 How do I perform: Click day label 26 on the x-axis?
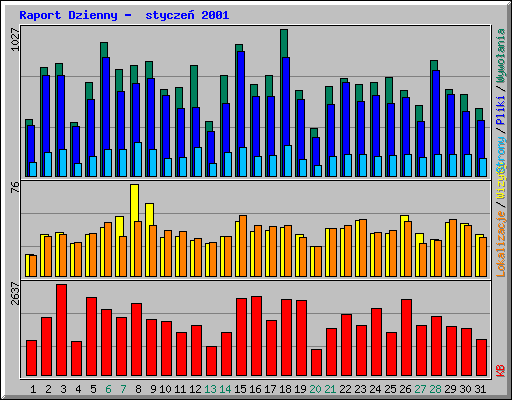tap(405, 389)
